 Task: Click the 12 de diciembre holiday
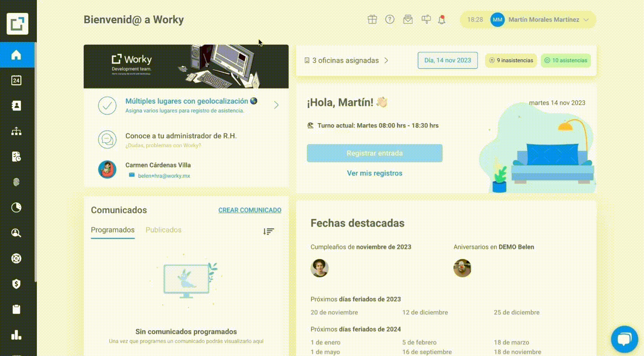click(425, 313)
